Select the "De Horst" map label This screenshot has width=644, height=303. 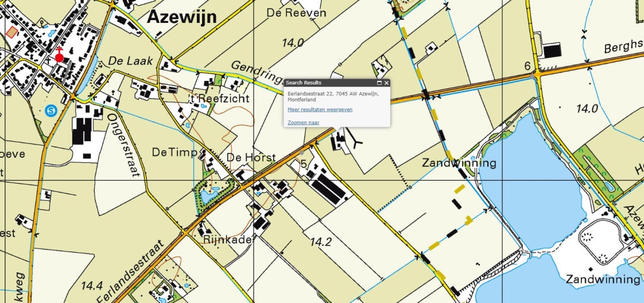coord(251,158)
